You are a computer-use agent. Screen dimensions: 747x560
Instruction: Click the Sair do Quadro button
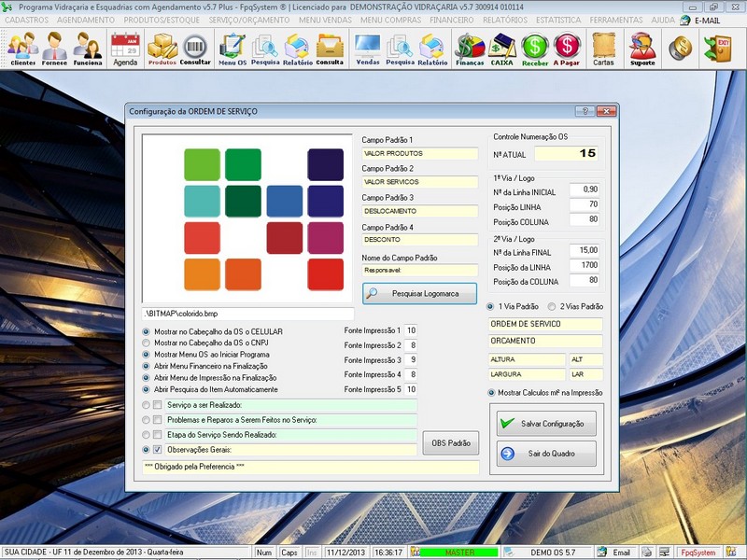click(x=546, y=454)
